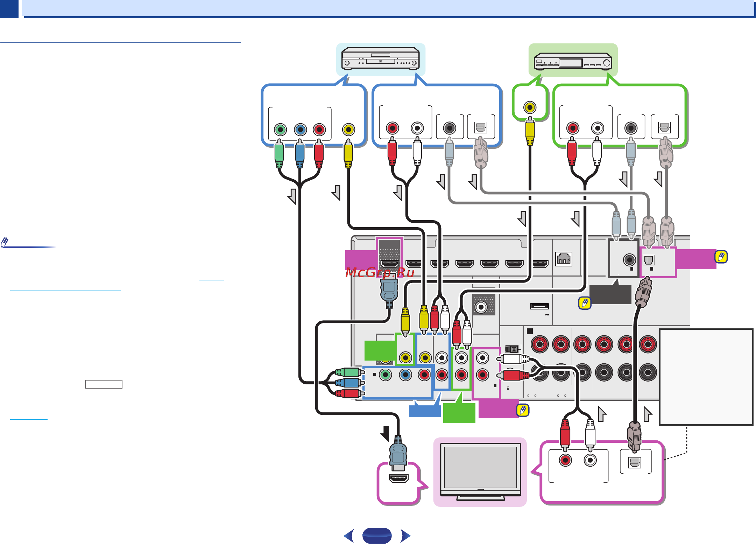Click the dark blue page number pill
The width and height of the screenshot is (756, 544).
377,536
